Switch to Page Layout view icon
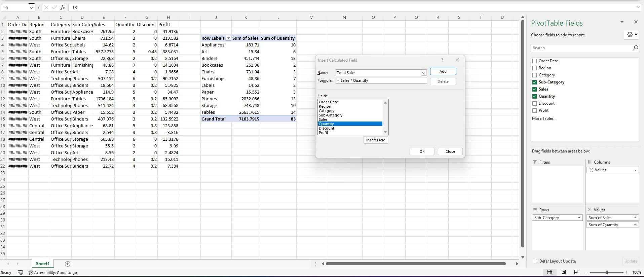Image resolution: width=644 pixels, height=277 pixels. [x=563, y=272]
